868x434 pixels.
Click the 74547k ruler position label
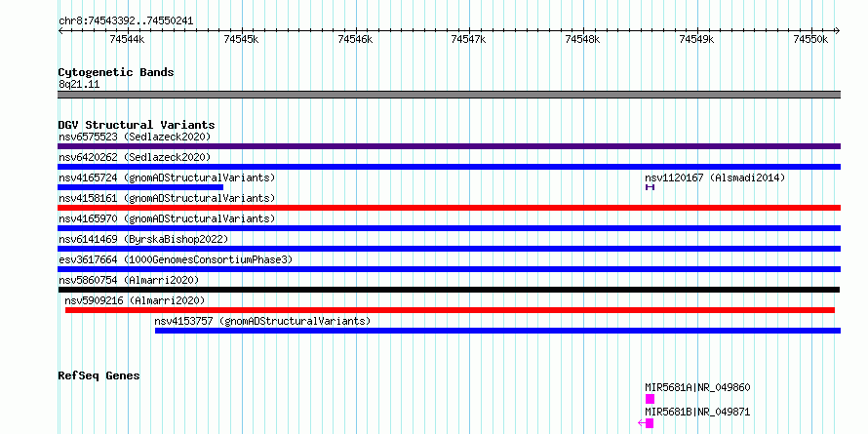click(x=469, y=39)
